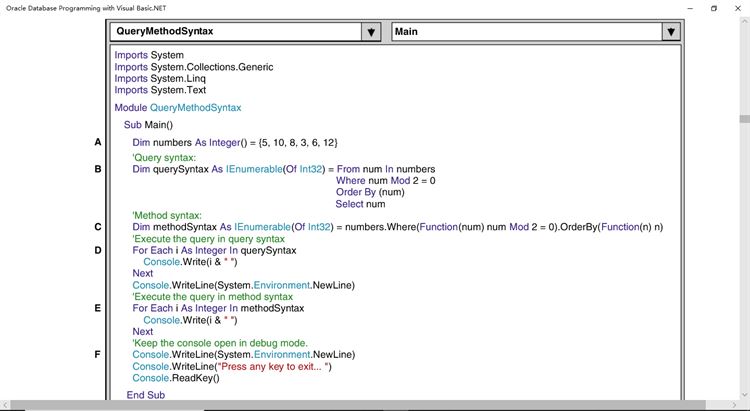Image resolution: width=750 pixels, height=411 pixels.
Task: Click the line 'Imports System.Collections.Generic'
Action: (194, 67)
